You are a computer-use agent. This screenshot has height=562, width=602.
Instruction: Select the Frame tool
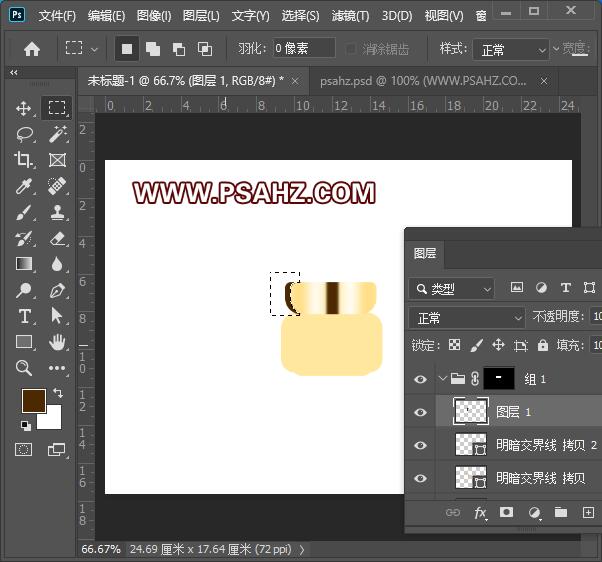57,160
